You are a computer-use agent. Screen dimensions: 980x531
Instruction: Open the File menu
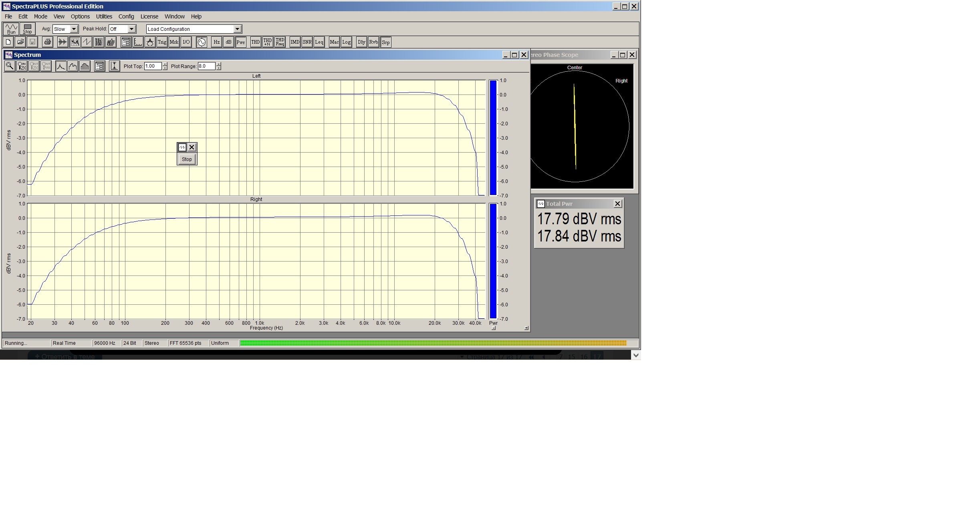pyautogui.click(x=8, y=16)
